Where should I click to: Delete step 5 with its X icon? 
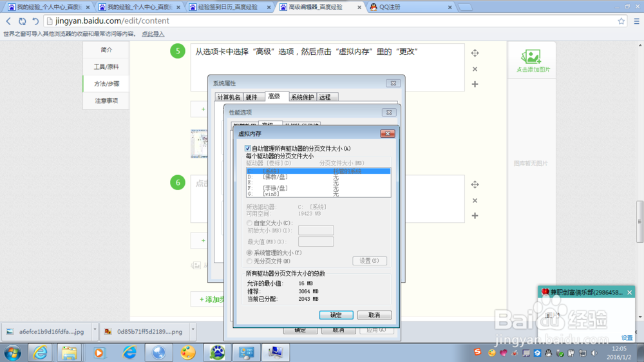pos(475,69)
